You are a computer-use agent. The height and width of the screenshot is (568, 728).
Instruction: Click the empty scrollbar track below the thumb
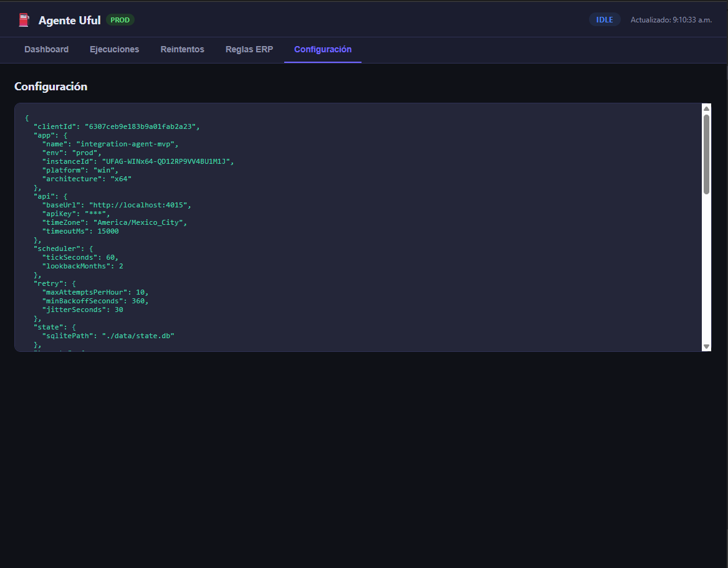tap(706, 268)
